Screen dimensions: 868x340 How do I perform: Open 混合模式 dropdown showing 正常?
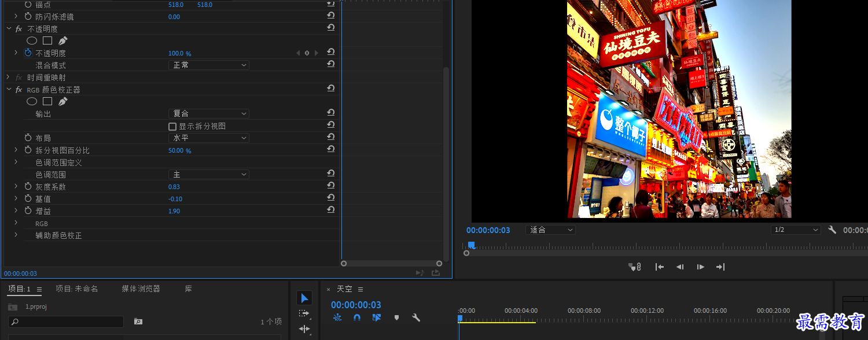(209, 65)
